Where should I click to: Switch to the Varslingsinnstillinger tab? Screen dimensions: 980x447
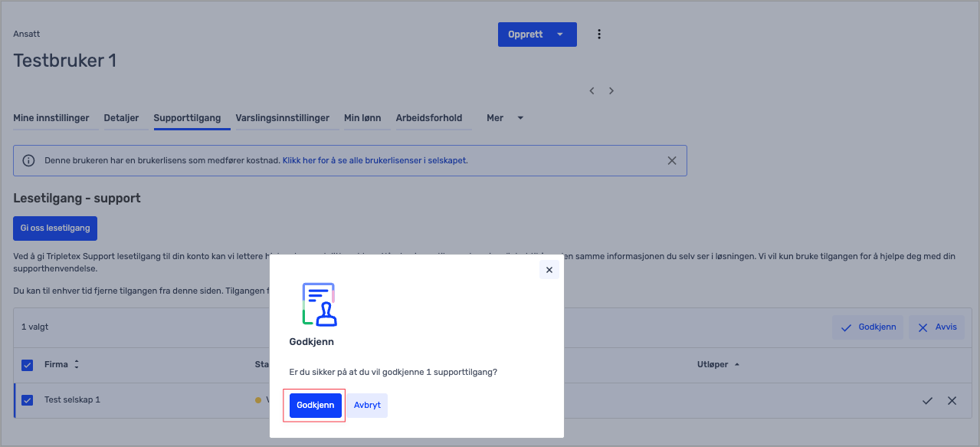[282, 118]
